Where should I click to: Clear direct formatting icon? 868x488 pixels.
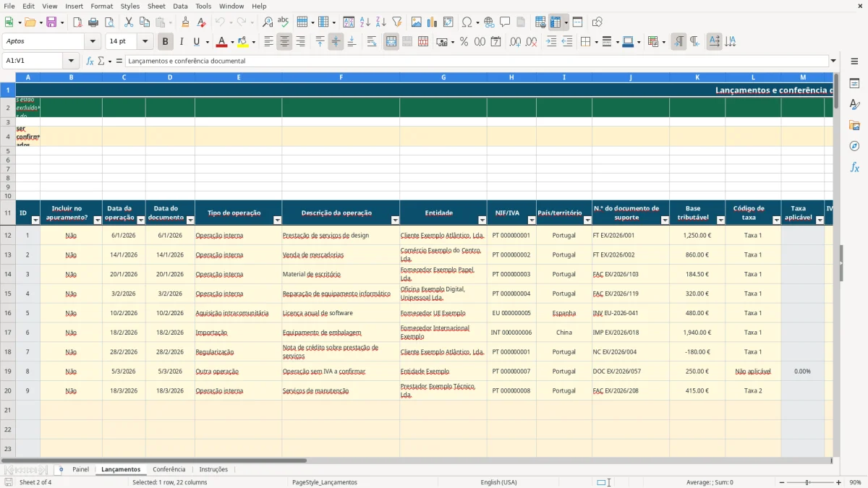click(201, 22)
